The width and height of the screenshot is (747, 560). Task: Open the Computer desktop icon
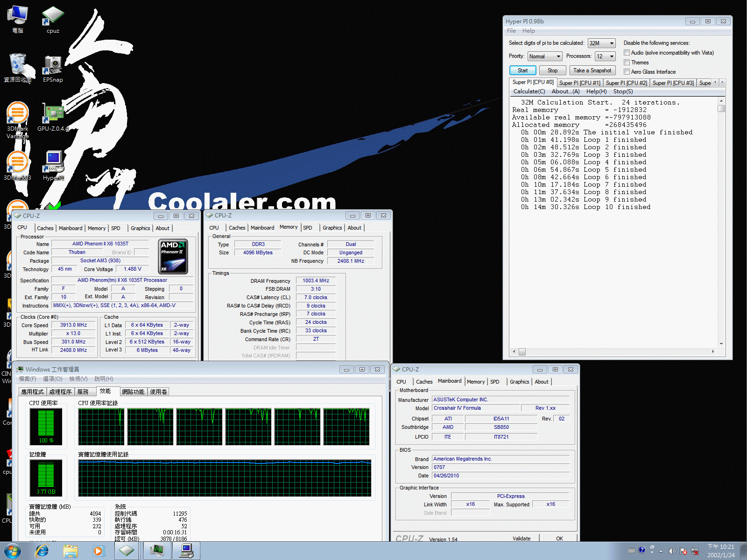(x=17, y=20)
